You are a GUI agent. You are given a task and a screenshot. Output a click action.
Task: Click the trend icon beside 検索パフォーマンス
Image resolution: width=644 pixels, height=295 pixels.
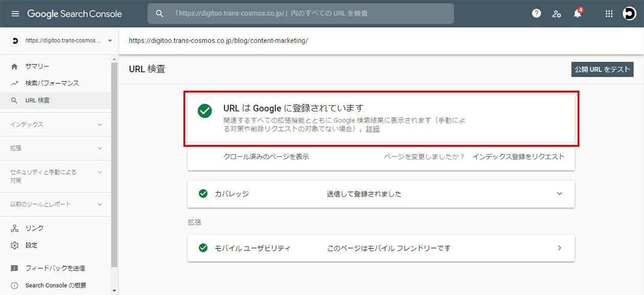[x=14, y=83]
